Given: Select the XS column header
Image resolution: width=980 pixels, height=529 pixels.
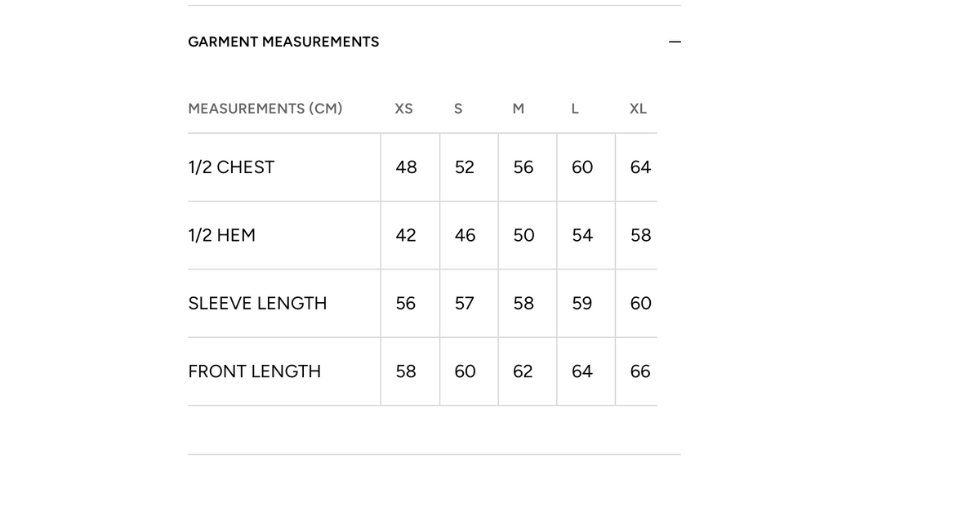Looking at the screenshot, I should (x=403, y=109).
